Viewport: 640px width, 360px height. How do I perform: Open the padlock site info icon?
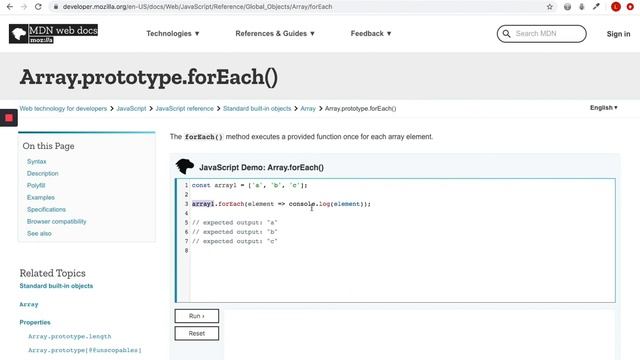tap(56, 7)
